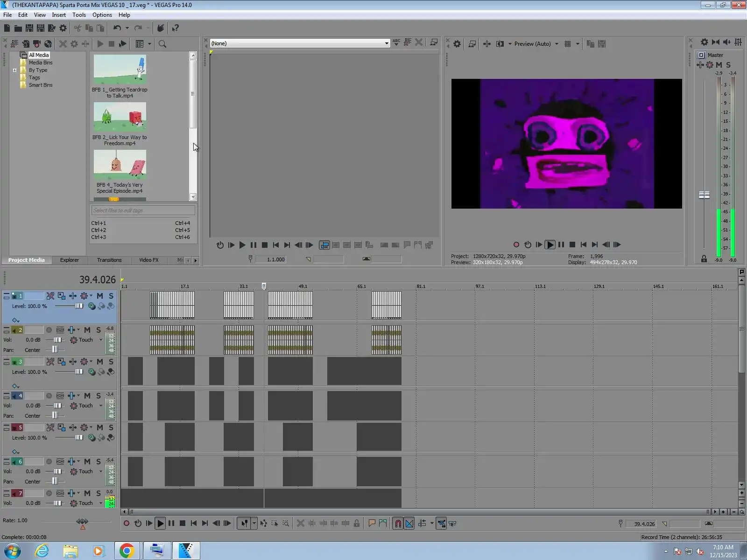Screen dimensions: 747x560
Task: Click the tags field 'Select files to edit tags'
Action: click(x=143, y=210)
